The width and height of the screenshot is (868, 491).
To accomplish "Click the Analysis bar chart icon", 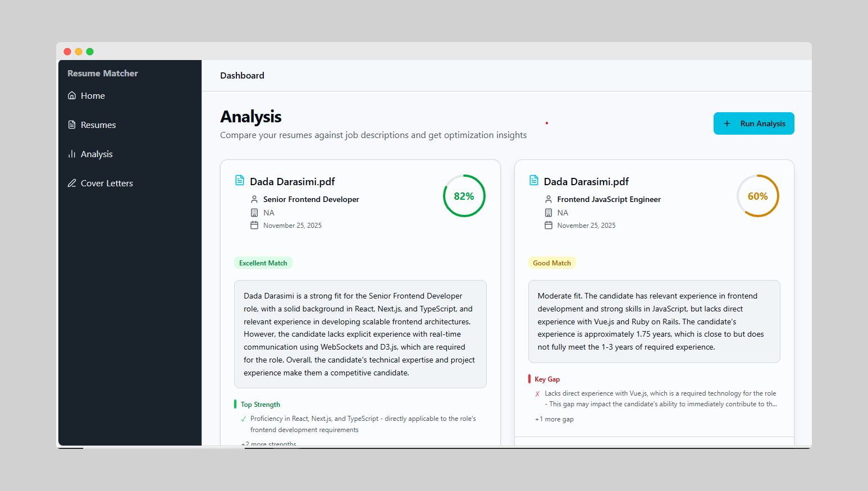I will click(72, 154).
